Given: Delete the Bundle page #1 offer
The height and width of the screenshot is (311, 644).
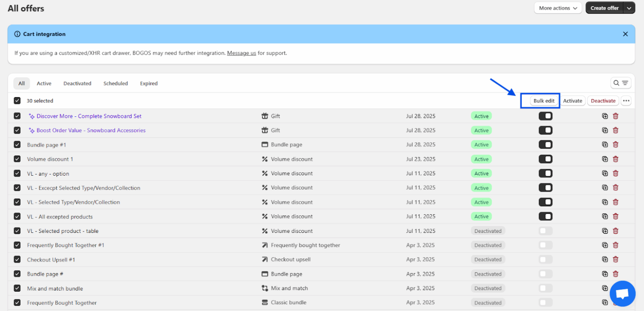Looking at the screenshot, I should [616, 145].
